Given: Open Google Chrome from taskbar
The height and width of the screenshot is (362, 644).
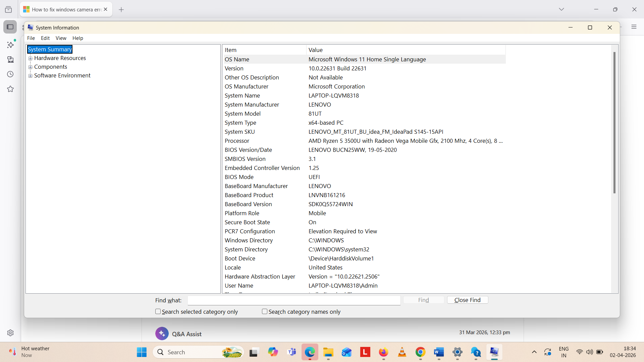Looking at the screenshot, I should coord(420,352).
